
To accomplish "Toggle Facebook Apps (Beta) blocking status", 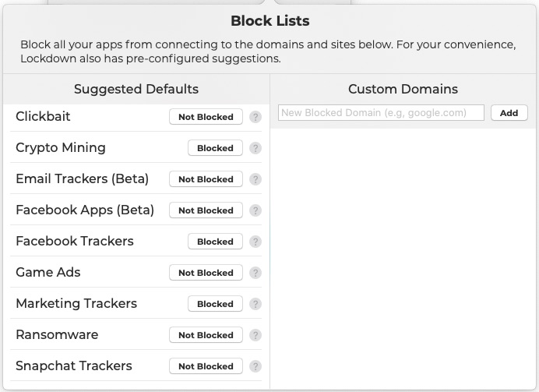I will (206, 210).
